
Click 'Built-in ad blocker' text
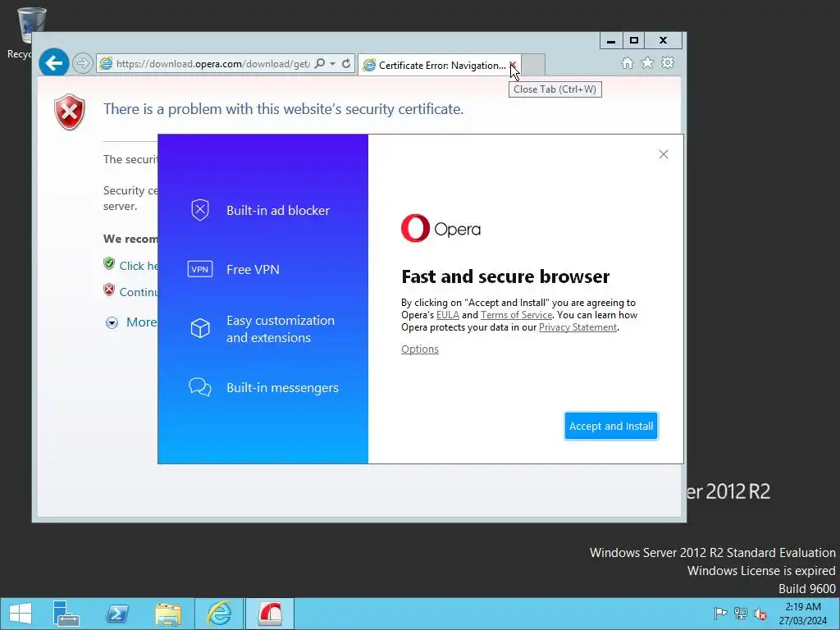(x=277, y=211)
